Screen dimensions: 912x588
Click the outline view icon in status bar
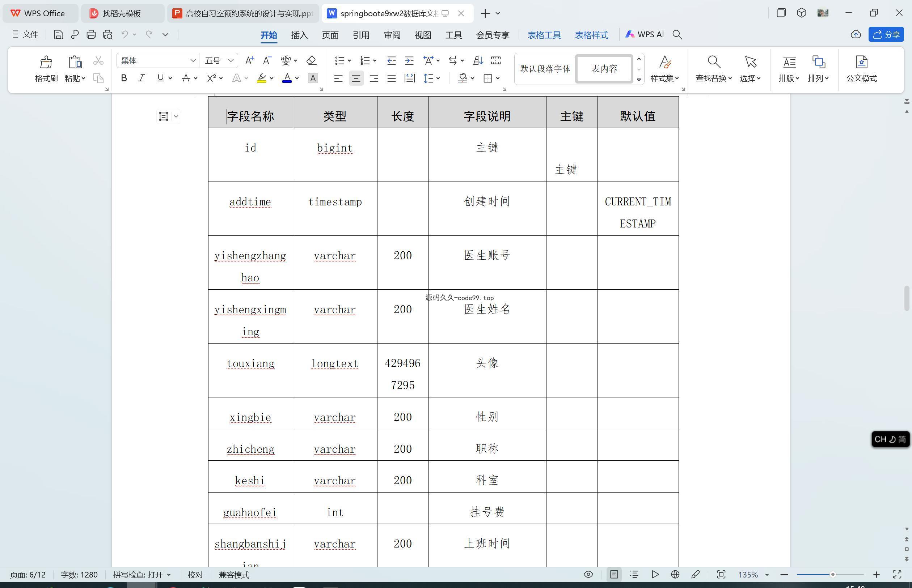pyautogui.click(x=634, y=574)
